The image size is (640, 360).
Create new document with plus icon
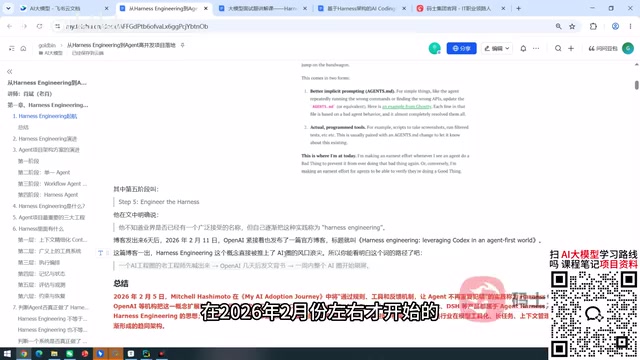point(571,48)
